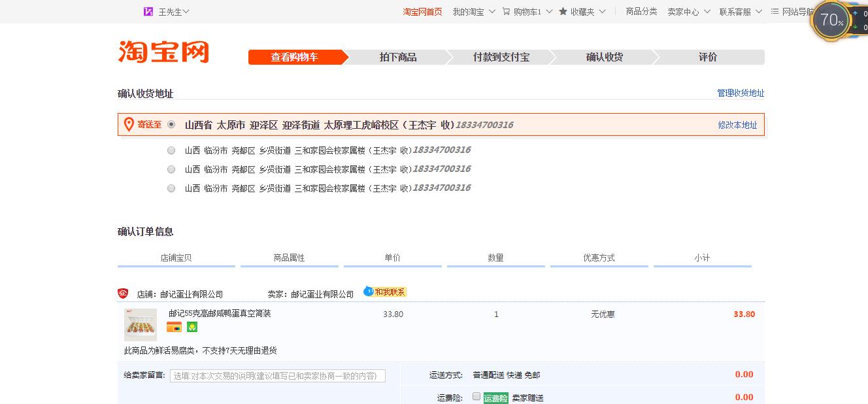Open 商品分类 in top bar
Image resolution: width=868 pixels, height=404 pixels.
(641, 12)
